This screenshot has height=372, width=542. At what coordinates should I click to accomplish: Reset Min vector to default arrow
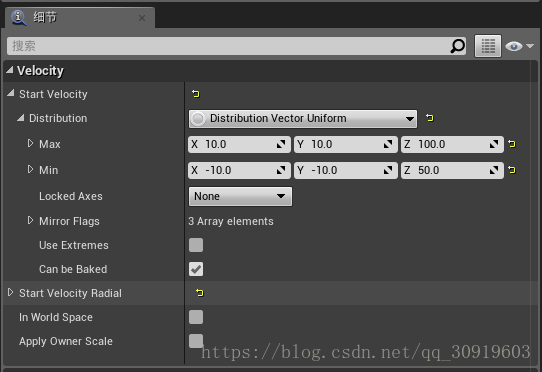512,170
